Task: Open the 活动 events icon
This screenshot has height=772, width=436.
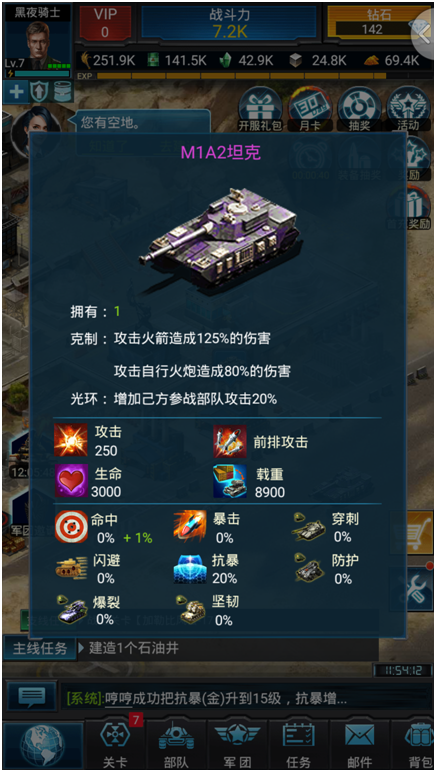Action: coord(408,109)
